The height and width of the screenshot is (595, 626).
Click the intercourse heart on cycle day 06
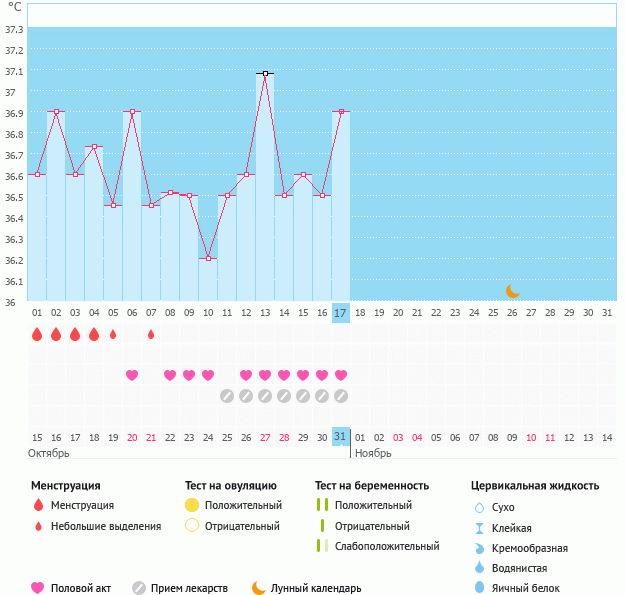pyautogui.click(x=132, y=375)
